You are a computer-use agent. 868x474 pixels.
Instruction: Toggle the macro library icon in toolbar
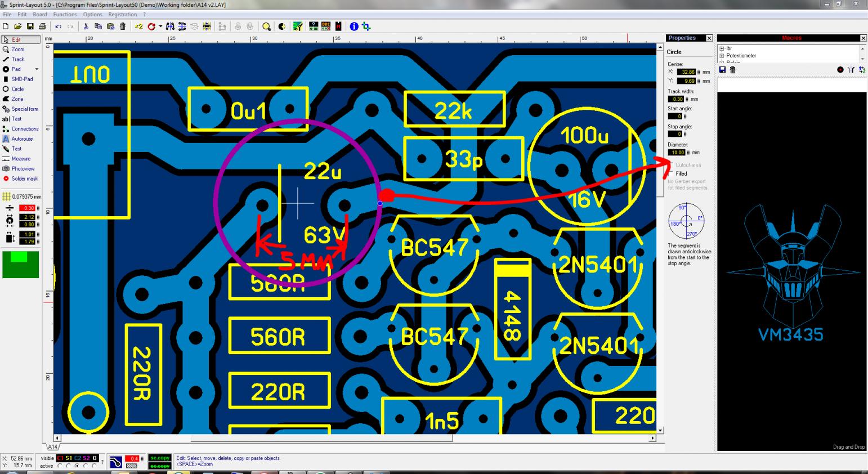click(338, 26)
